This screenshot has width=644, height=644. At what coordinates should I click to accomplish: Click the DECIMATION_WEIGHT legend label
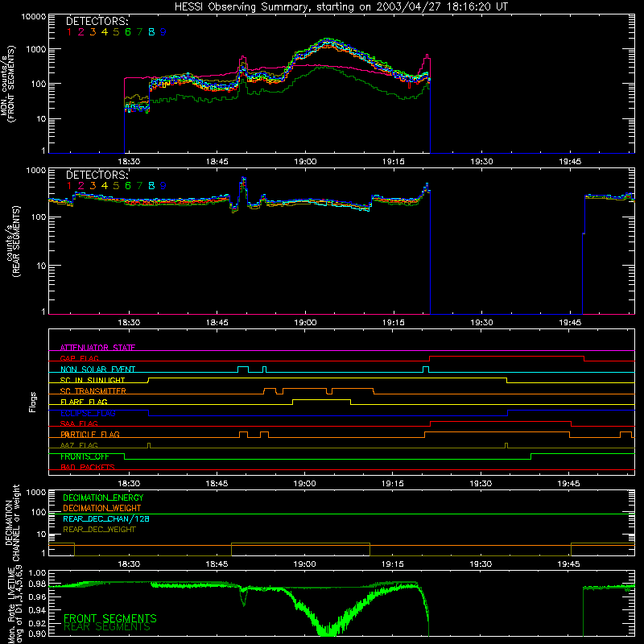tap(102, 509)
